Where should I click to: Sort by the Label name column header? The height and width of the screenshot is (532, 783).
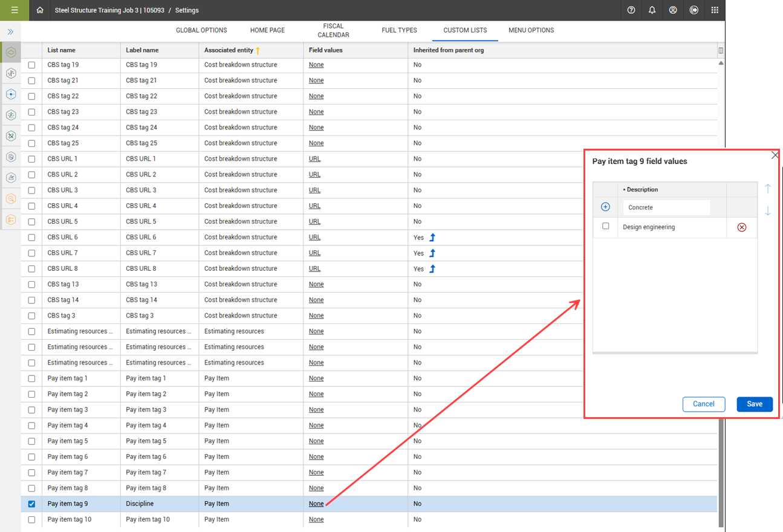click(142, 50)
